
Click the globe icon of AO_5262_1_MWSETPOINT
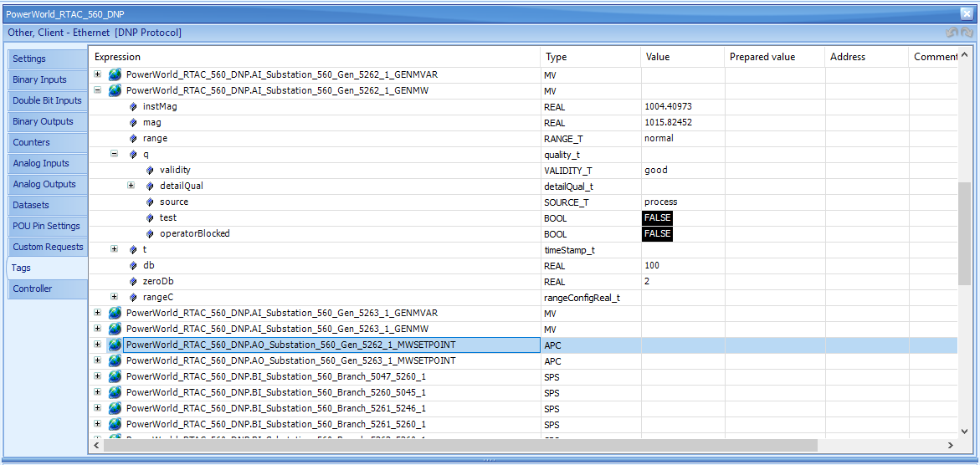click(115, 345)
